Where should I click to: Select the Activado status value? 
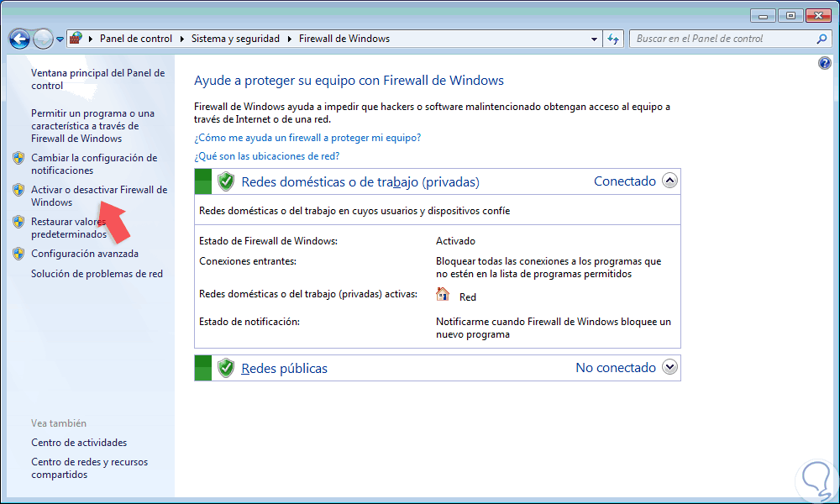coord(455,241)
